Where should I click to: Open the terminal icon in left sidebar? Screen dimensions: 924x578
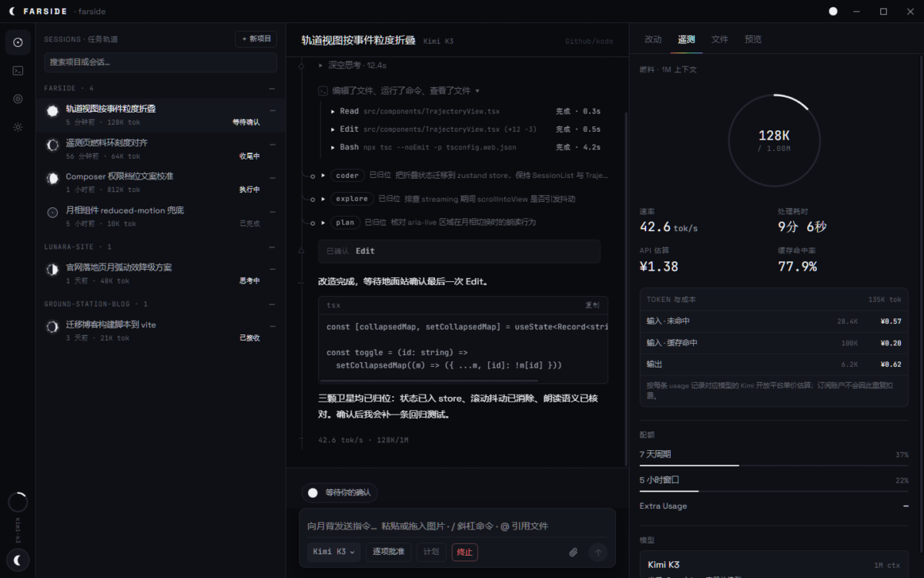coord(18,70)
